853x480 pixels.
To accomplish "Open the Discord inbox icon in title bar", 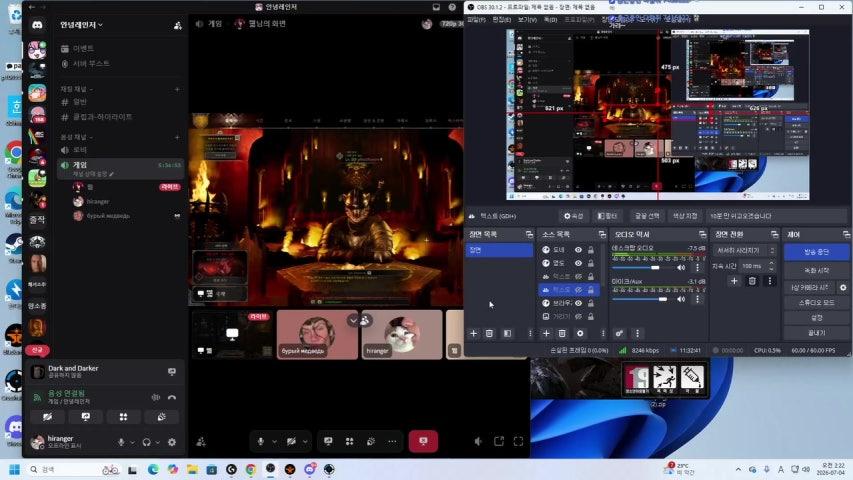I will coord(436,7).
